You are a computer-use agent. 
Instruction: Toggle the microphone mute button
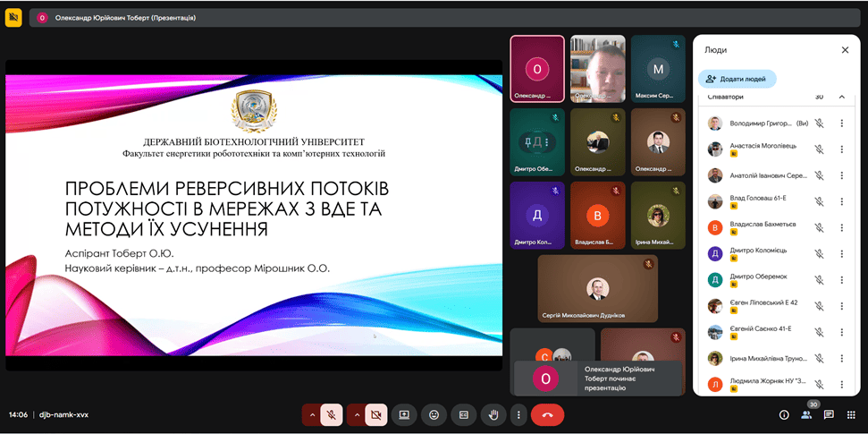[x=331, y=414]
